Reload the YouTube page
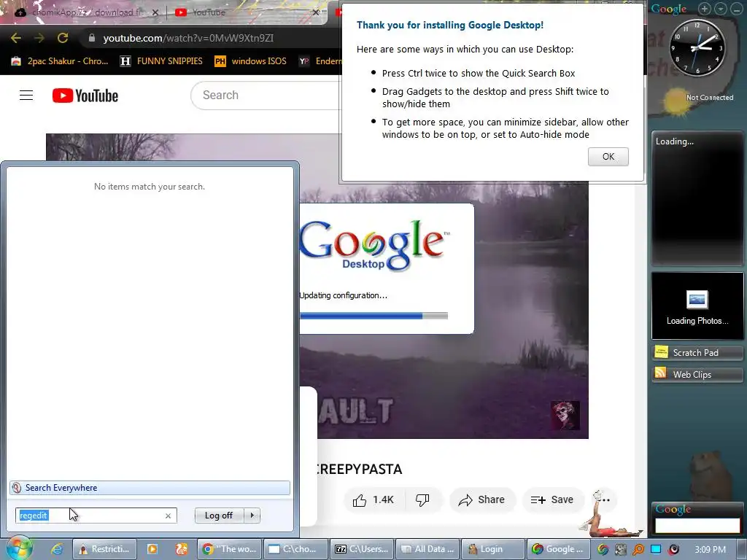747x560 pixels. tap(63, 38)
